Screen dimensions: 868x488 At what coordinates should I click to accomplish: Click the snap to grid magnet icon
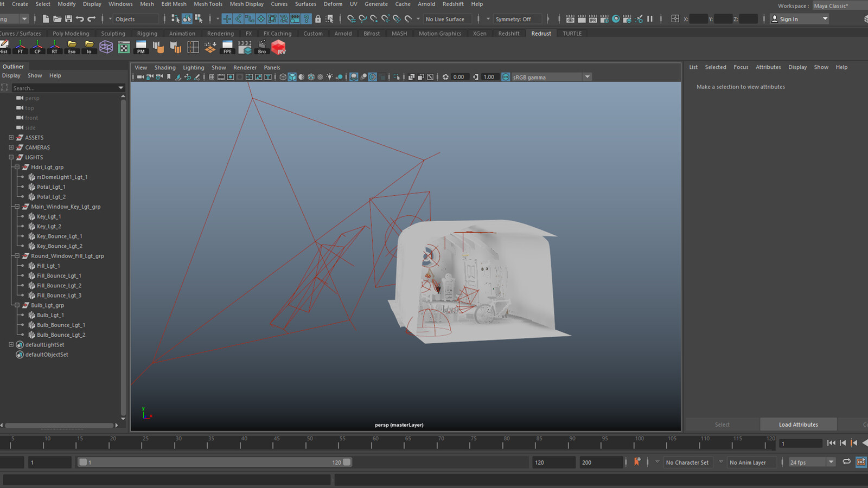[x=352, y=19]
